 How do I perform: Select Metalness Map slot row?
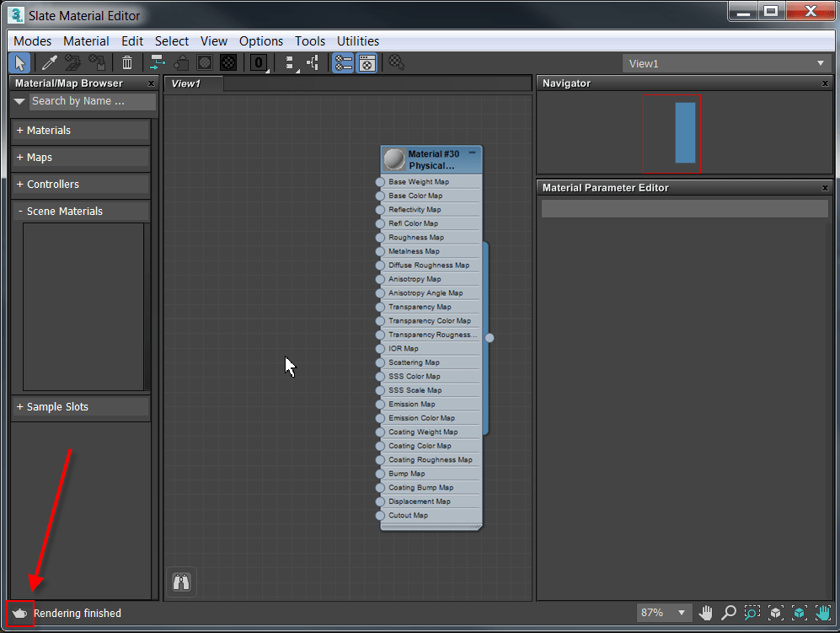[431, 251]
